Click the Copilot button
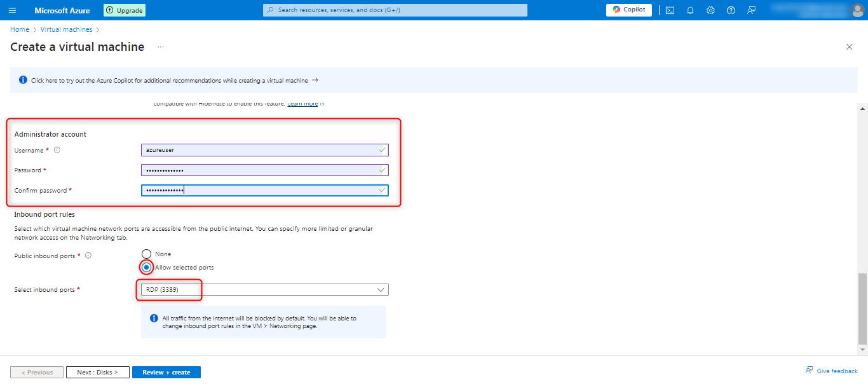The width and height of the screenshot is (868, 391). (628, 10)
